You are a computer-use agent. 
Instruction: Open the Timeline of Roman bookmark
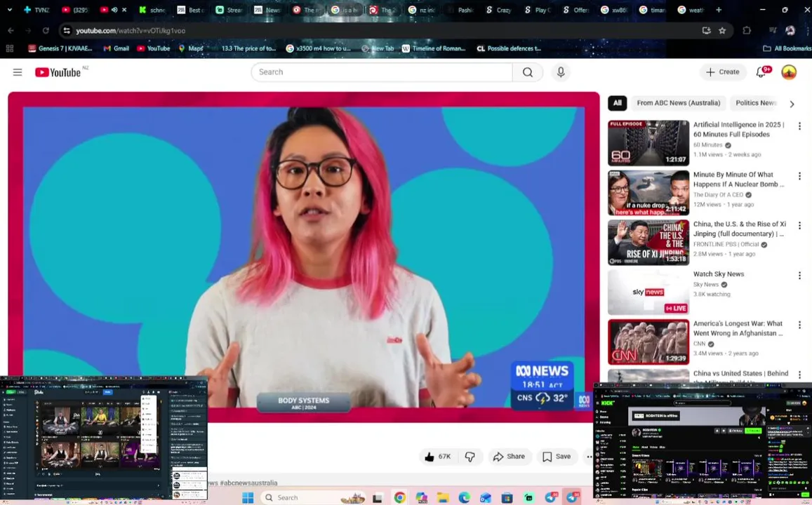pyautogui.click(x=434, y=48)
